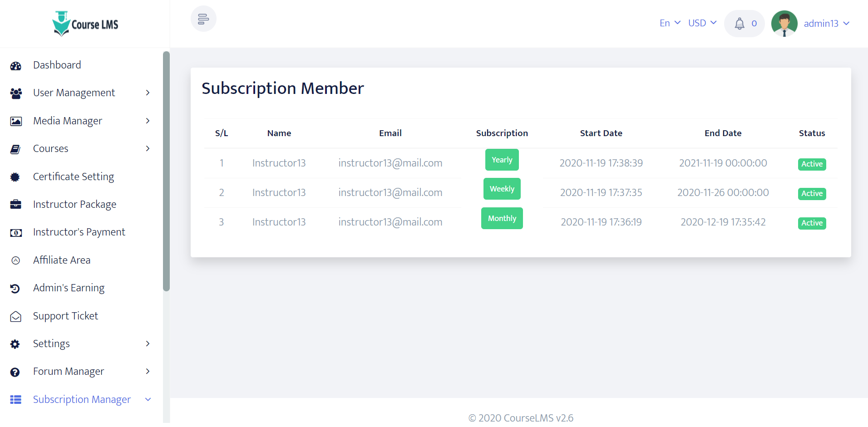This screenshot has width=868, height=427.
Task: Click the Certificate Setting badge icon
Action: pyautogui.click(x=15, y=177)
